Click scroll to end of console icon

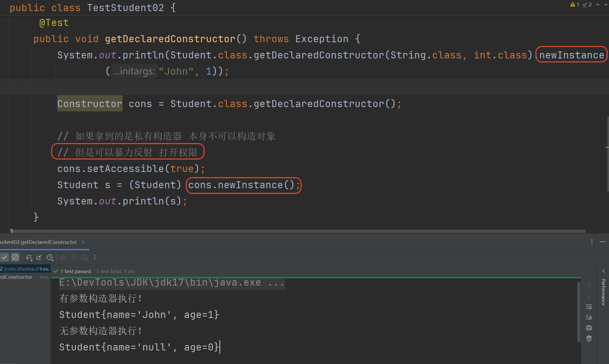click(x=589, y=317)
